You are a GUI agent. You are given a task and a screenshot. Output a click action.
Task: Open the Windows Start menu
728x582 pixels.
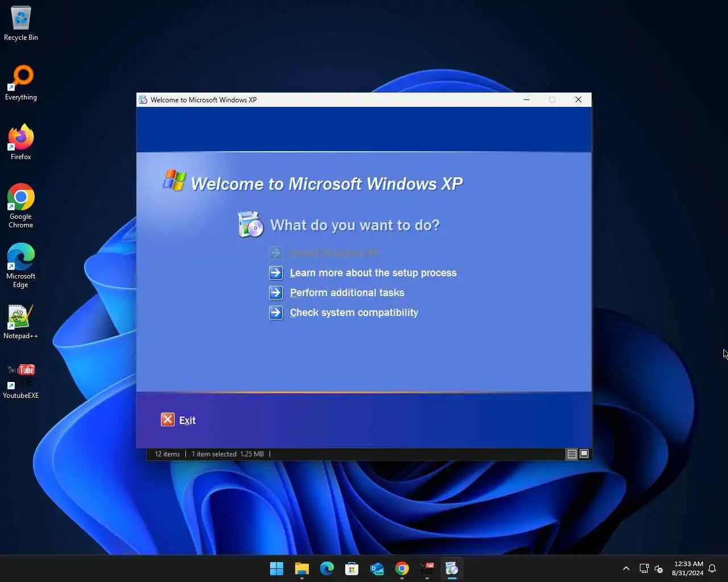(277, 568)
